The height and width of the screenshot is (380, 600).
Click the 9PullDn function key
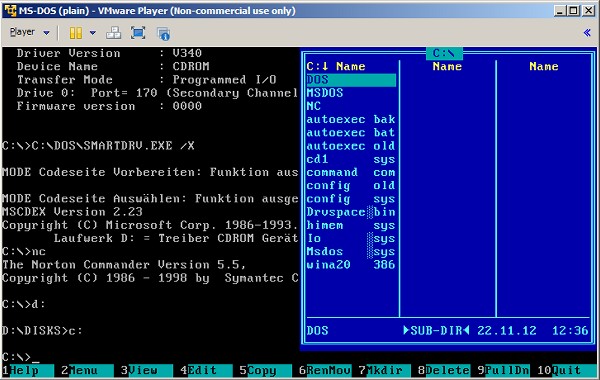503,370
